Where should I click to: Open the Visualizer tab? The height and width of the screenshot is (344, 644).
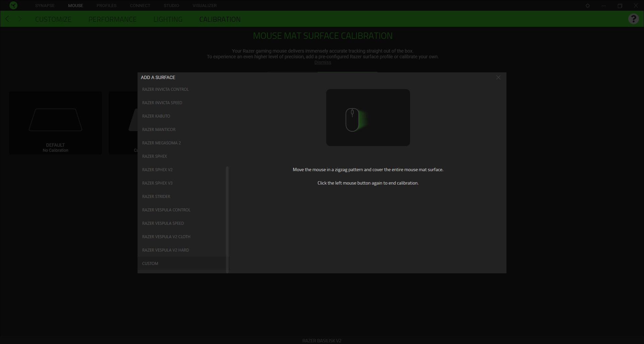click(205, 6)
